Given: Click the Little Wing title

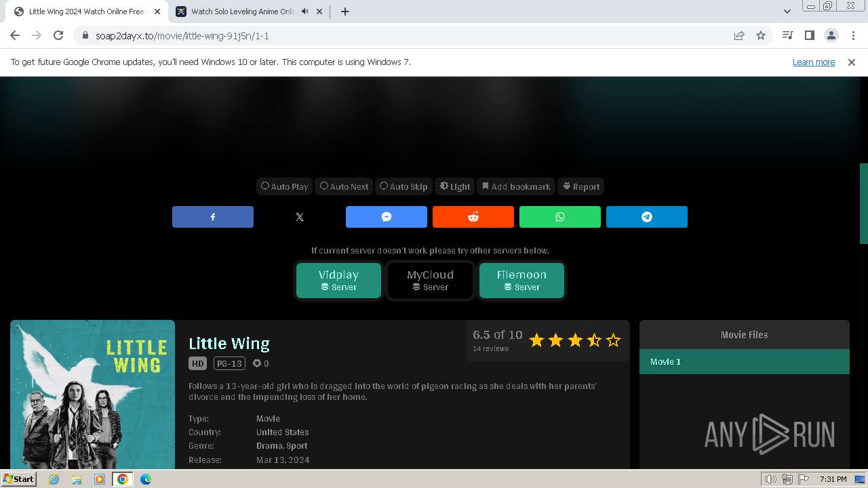Looking at the screenshot, I should tap(229, 344).
